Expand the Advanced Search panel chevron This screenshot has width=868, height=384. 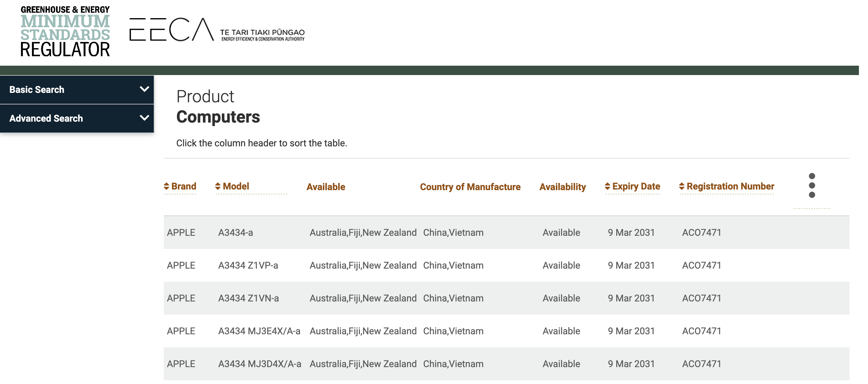(144, 118)
